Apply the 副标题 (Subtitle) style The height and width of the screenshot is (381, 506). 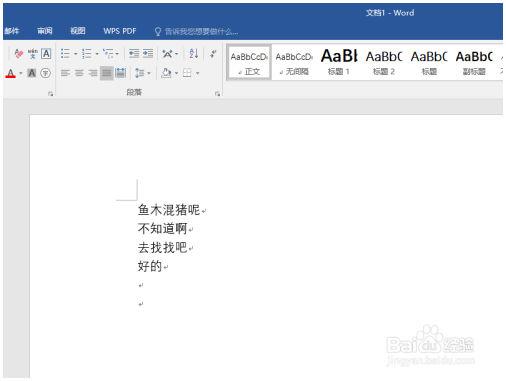pyautogui.click(x=474, y=62)
